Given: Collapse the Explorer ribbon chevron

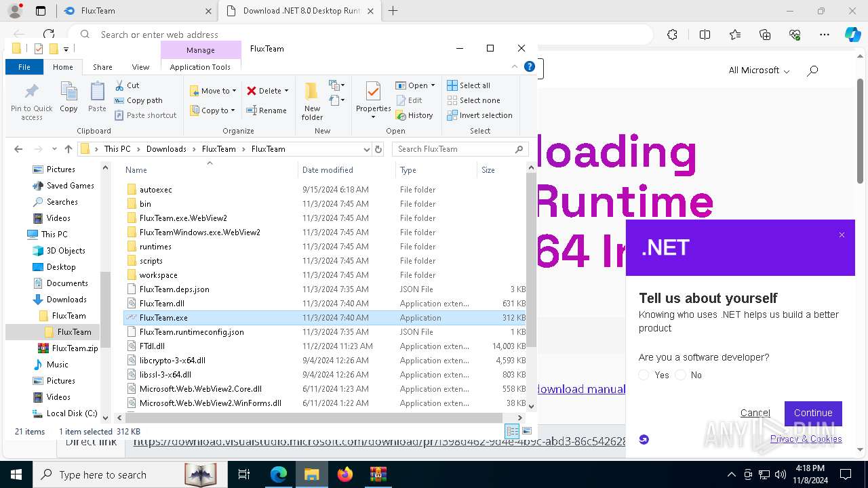Looking at the screenshot, I should coord(515,66).
